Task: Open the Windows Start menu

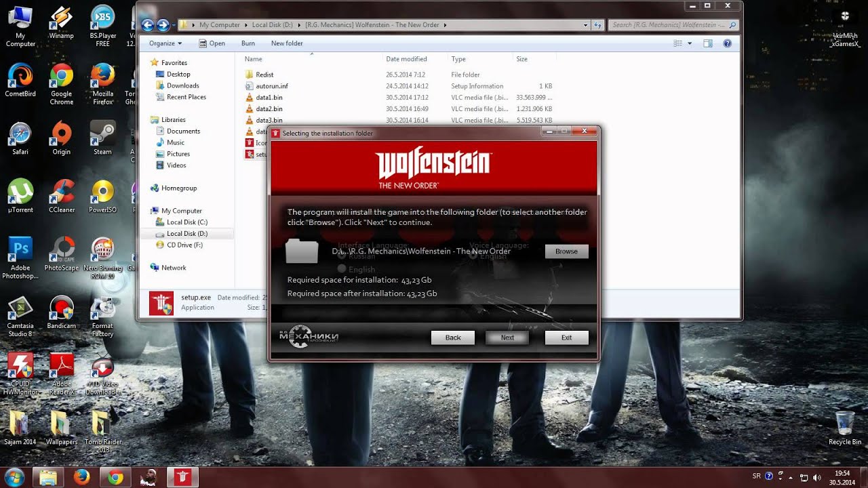Action: coord(14,477)
